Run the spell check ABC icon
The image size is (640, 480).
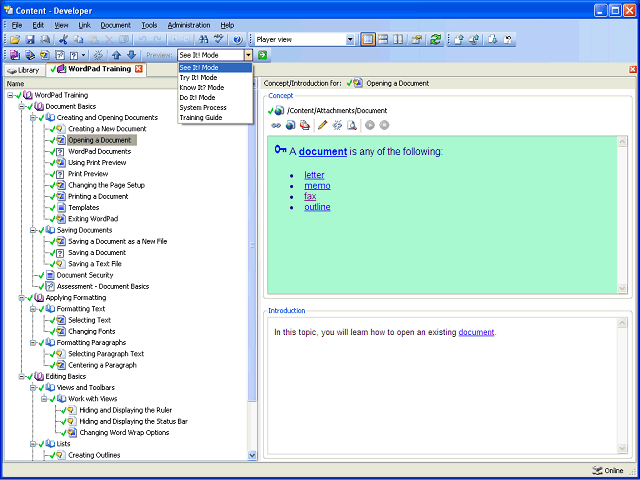[219, 40]
